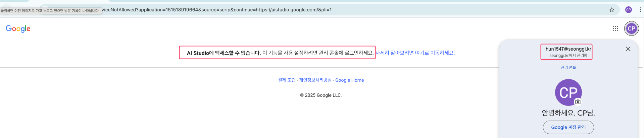Click the 안녕하세요, CP님 greeting
644x138 pixels.
[x=568, y=113]
